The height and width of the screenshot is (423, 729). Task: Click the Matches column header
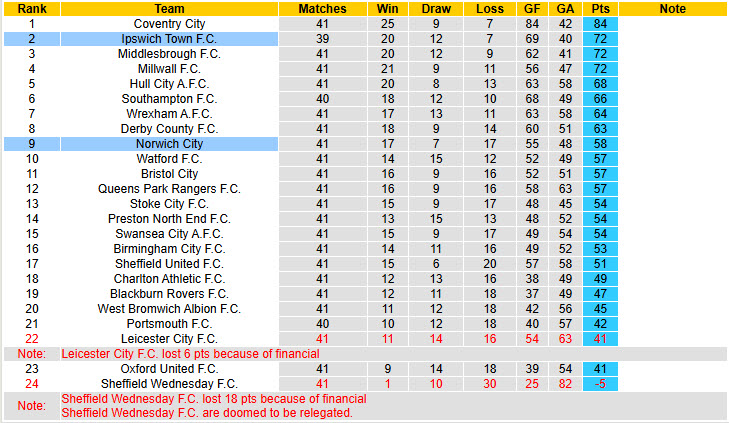[x=322, y=9]
